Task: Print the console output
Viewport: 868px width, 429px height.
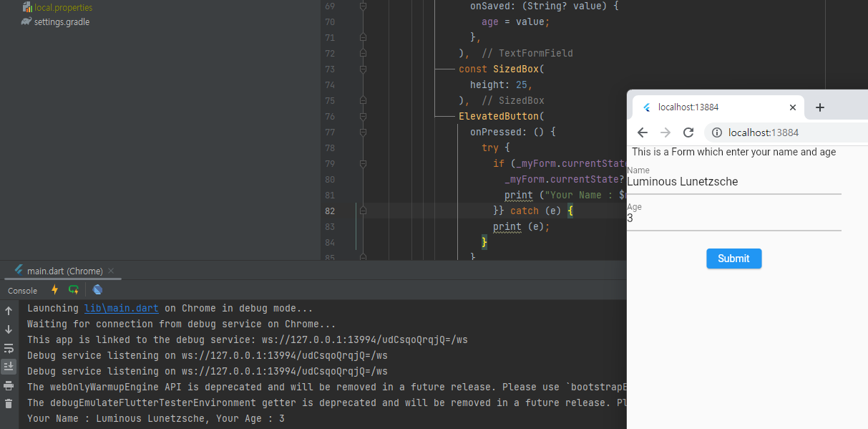Action: point(9,385)
